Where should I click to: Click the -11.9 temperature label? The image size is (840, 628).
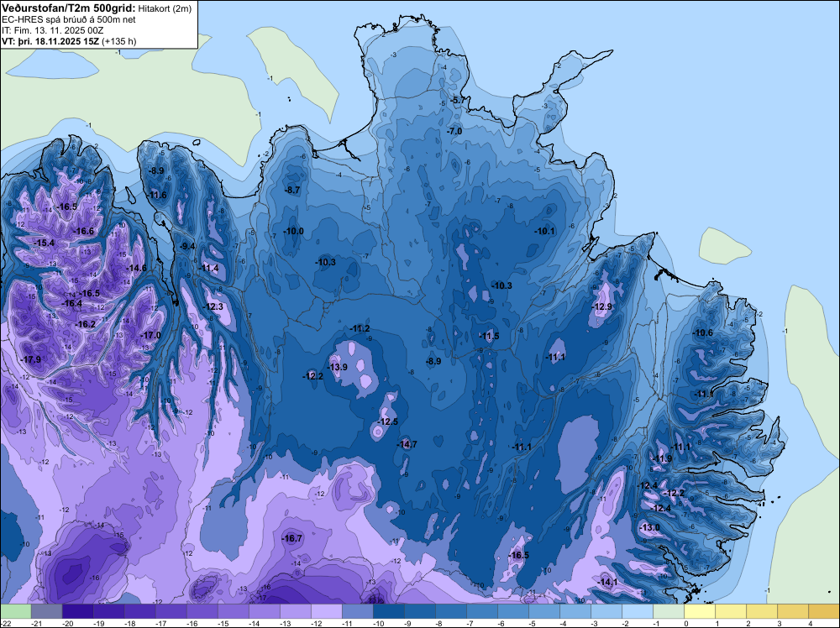(662, 458)
